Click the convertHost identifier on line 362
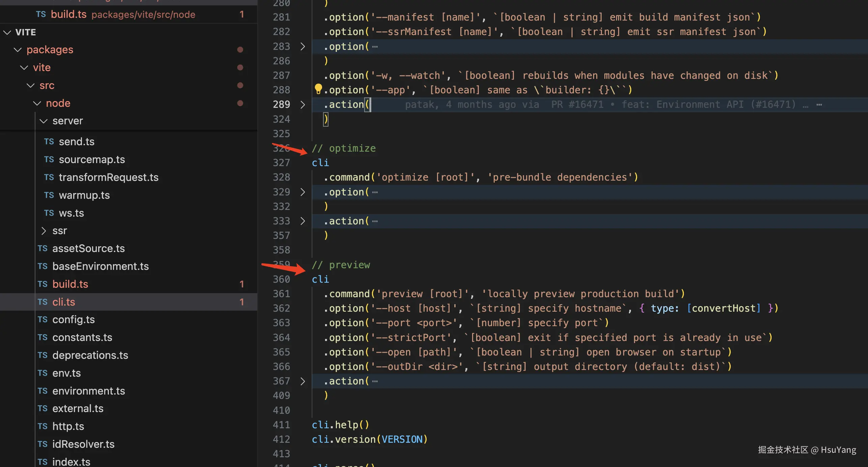 tap(723, 308)
